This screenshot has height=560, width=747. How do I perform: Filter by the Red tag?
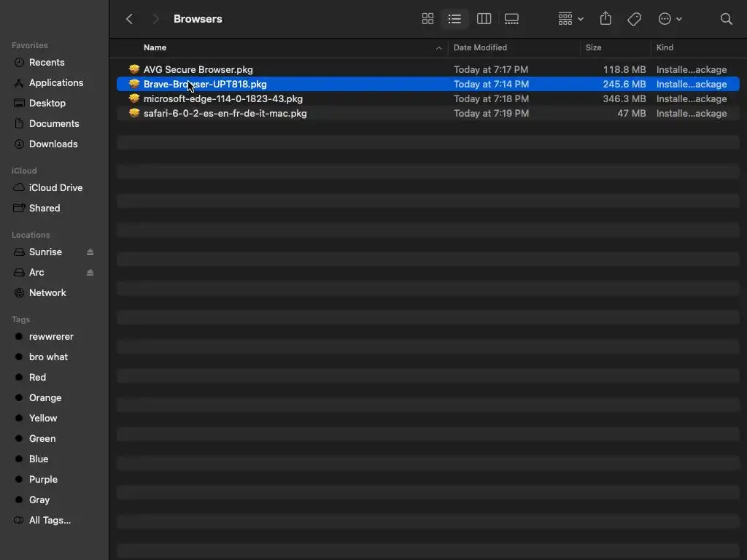point(37,378)
